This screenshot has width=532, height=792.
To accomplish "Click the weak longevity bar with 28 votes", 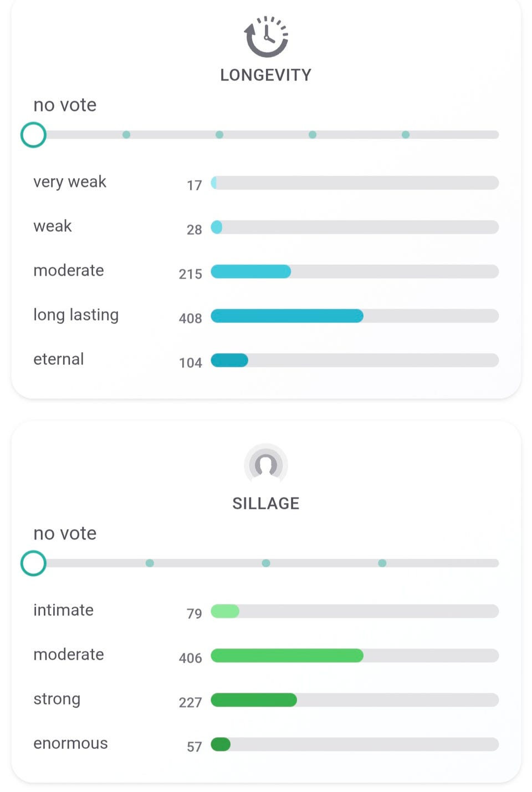I will 355,227.
